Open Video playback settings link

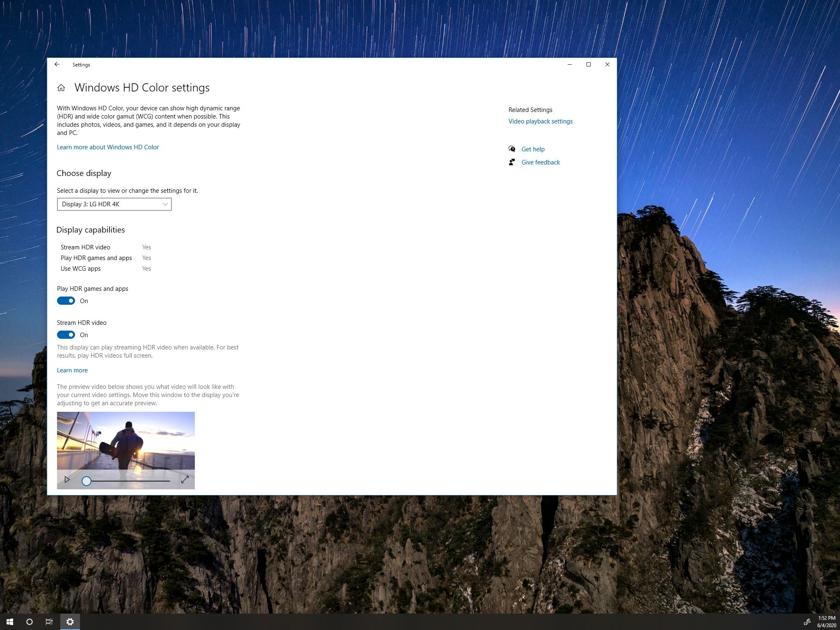541,121
